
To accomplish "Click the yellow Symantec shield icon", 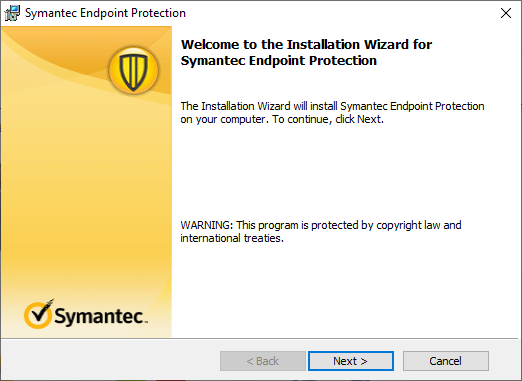I will (133, 70).
